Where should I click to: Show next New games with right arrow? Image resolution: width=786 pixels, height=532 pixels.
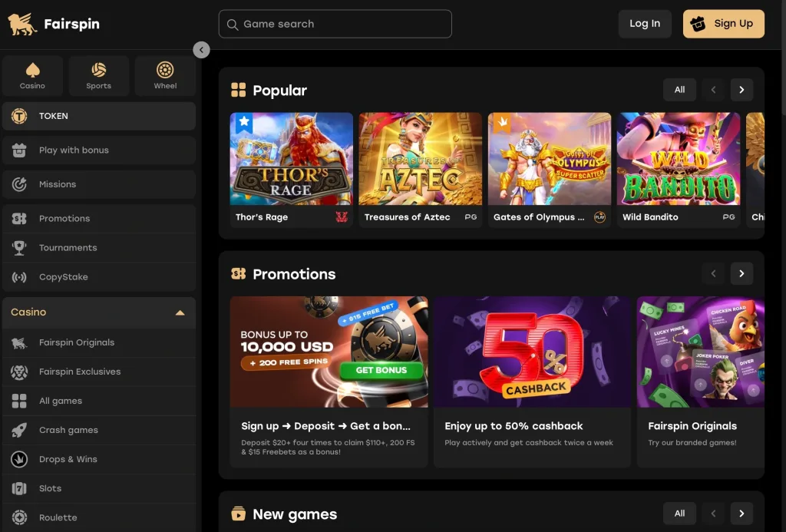coord(742,514)
